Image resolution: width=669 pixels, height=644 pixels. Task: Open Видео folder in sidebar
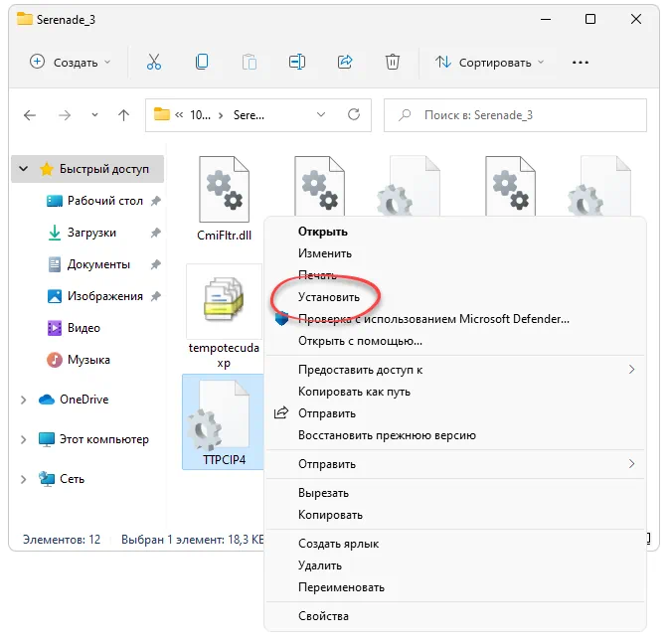84,328
